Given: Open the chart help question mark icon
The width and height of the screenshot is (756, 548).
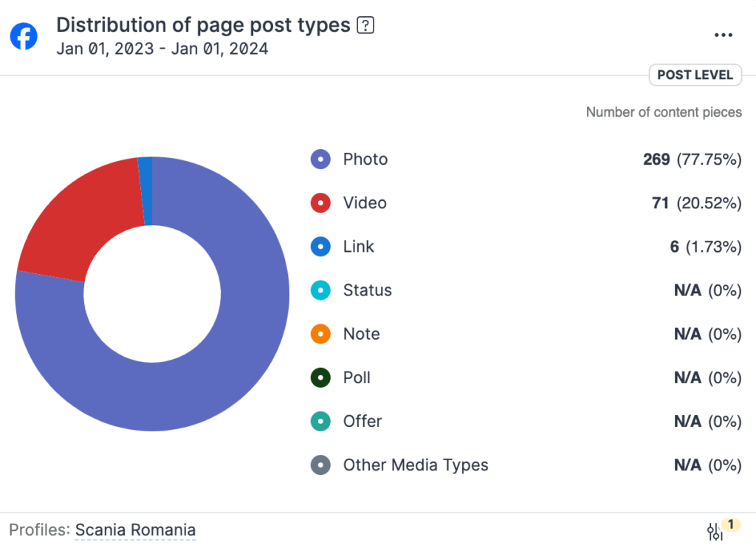Looking at the screenshot, I should pos(364,24).
